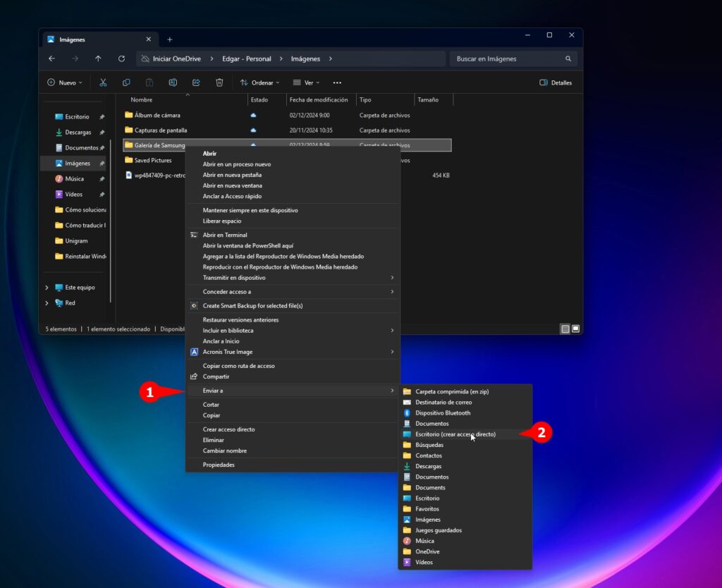This screenshot has height=588, width=722.
Task: Click Abrir en nueva pestaña
Action: 293,175
